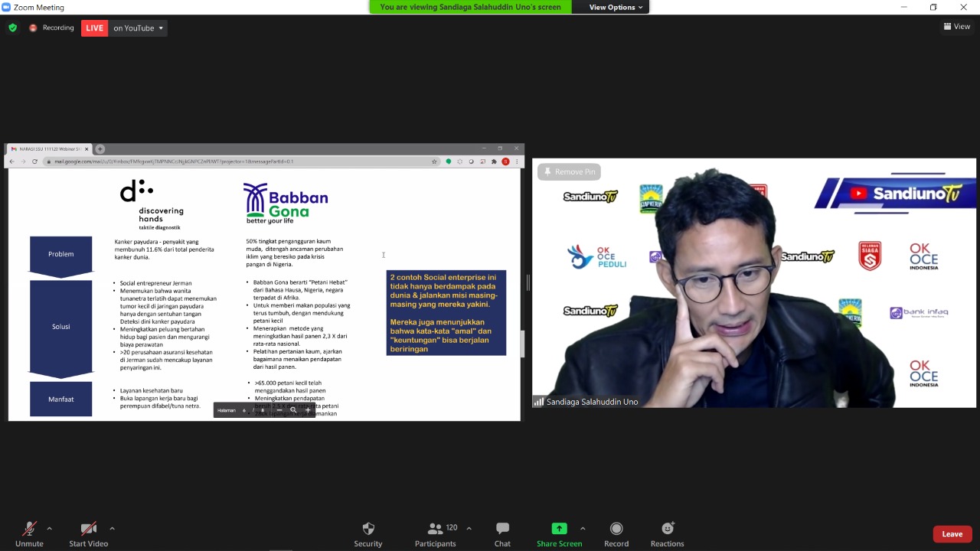
Task: Click the Recording indicator
Action: click(51, 28)
